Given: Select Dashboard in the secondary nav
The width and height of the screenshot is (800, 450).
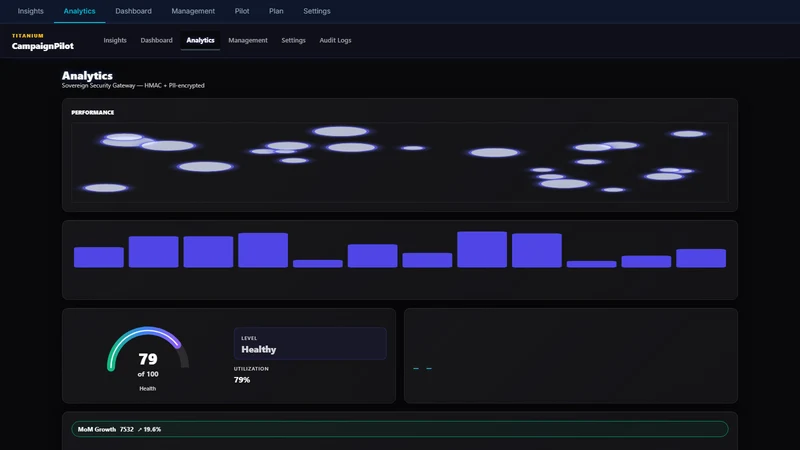Looking at the screenshot, I should 157,40.
